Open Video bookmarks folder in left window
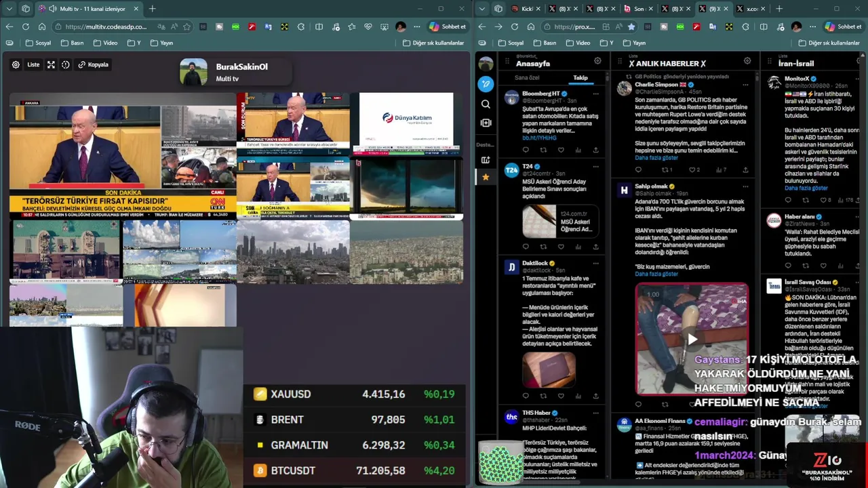The width and height of the screenshot is (868, 488). click(105, 43)
